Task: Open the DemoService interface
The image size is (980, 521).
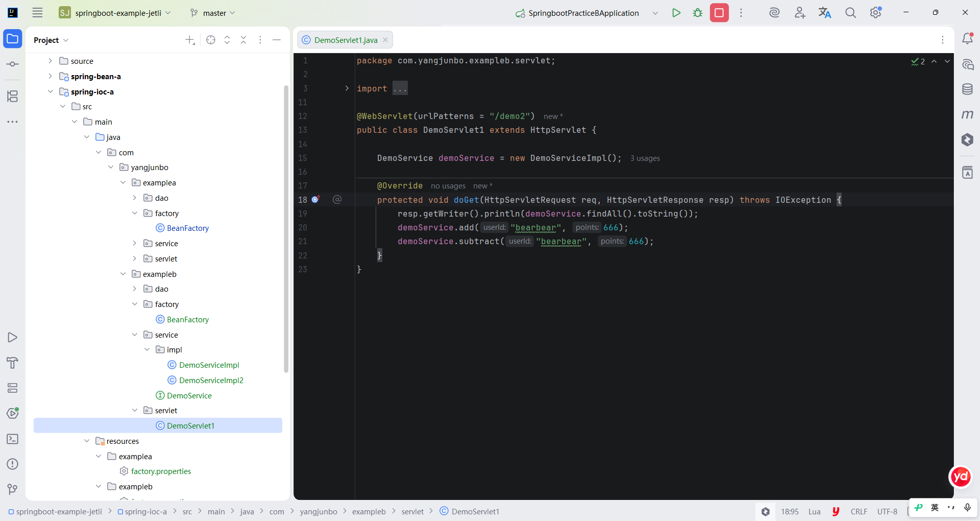Action: click(189, 395)
